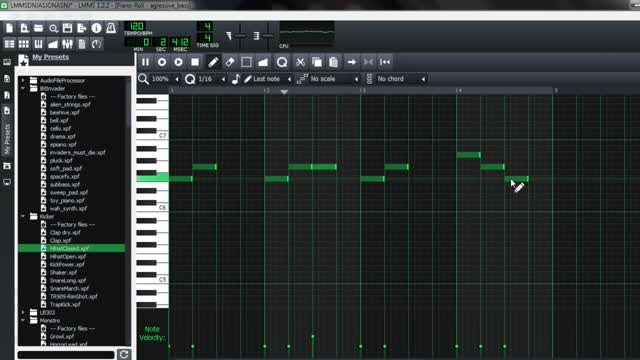
Task: Click the preset browser filter input field
Action: [x=66, y=355]
